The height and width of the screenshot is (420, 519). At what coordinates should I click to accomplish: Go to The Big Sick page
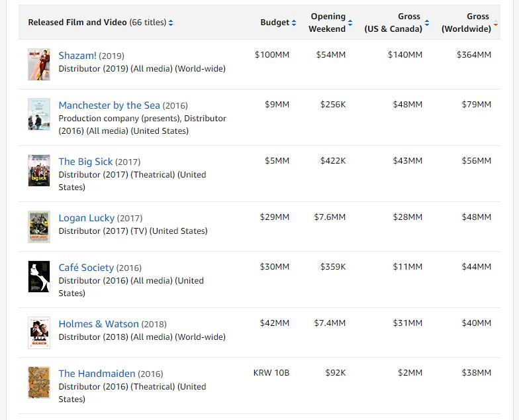point(85,162)
